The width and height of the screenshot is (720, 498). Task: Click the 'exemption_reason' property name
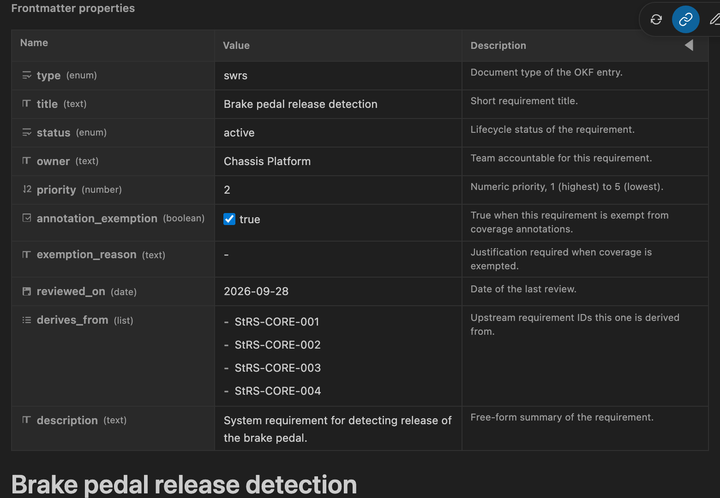86,254
